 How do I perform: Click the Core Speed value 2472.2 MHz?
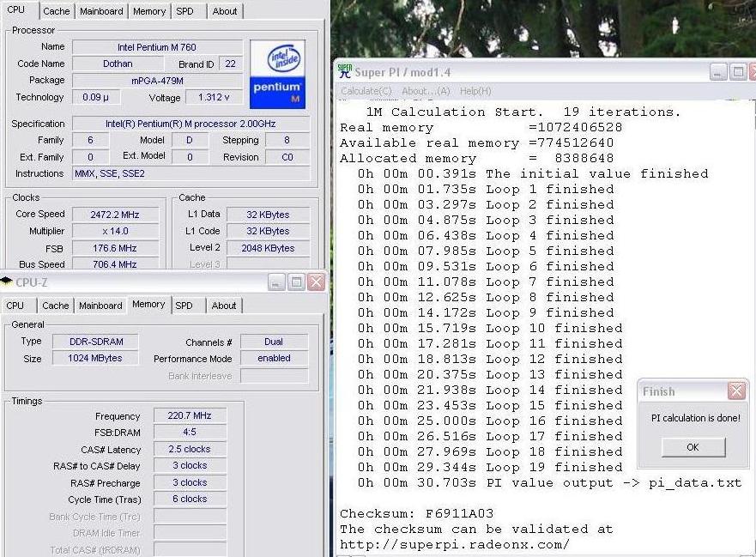[x=115, y=215]
